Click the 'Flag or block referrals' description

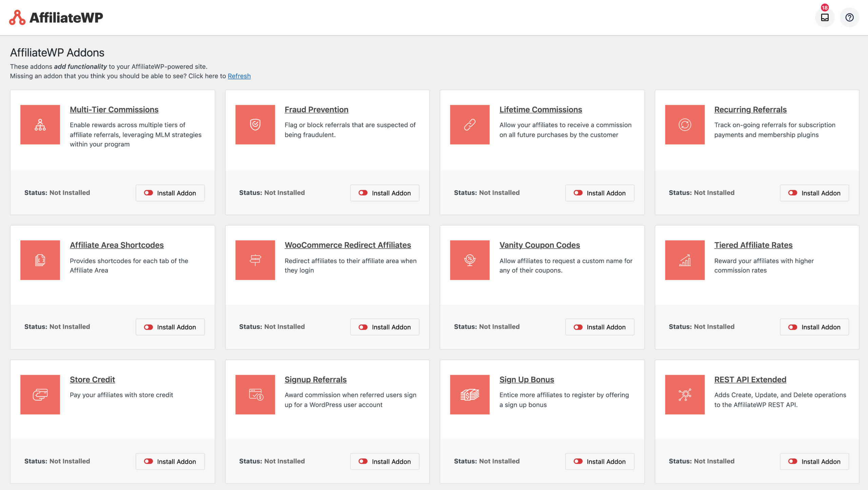[350, 130]
